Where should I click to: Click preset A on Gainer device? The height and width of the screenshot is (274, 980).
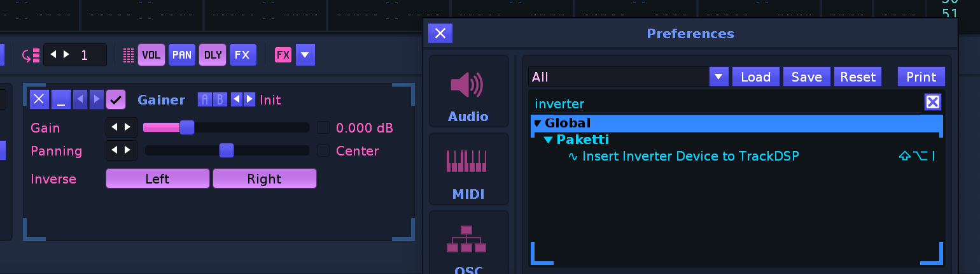205,99
